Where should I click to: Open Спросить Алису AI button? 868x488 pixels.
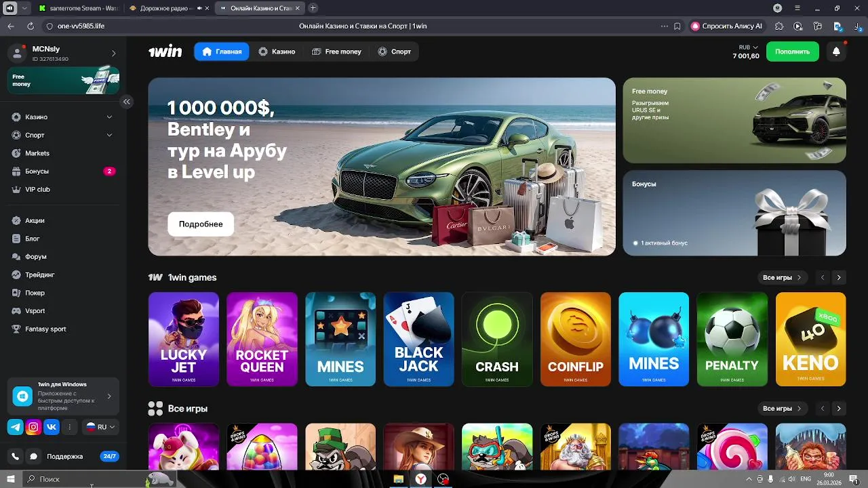click(x=727, y=26)
